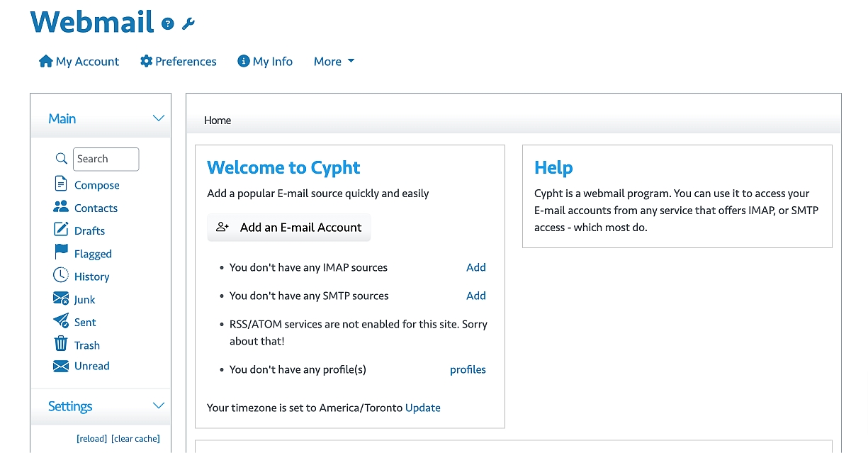868x453 pixels.
Task: Go to Preferences in top navigation
Action: click(x=179, y=62)
